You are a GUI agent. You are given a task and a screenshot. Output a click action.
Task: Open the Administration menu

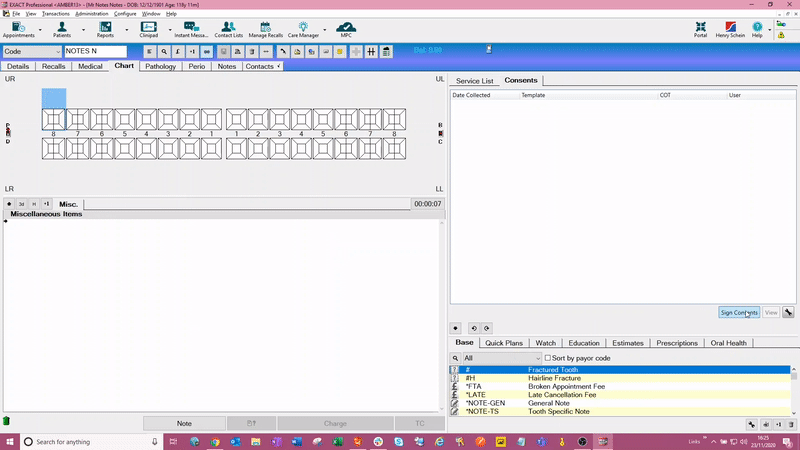[92, 14]
